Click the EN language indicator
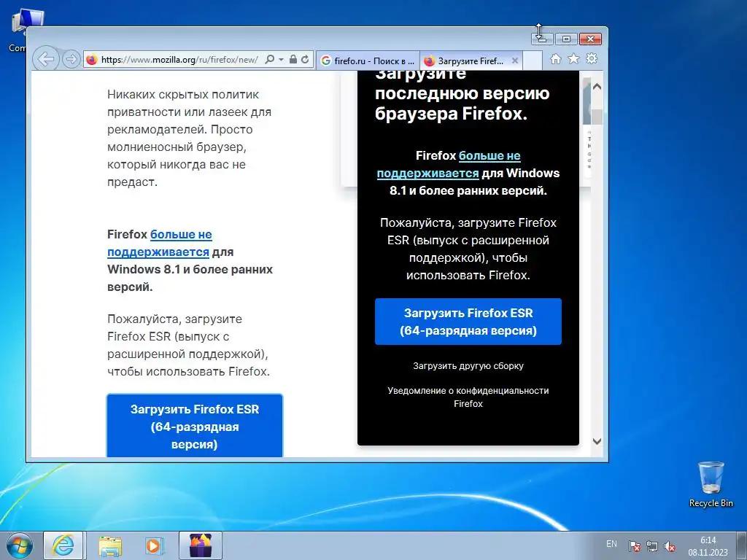The height and width of the screenshot is (560, 747). [611, 544]
